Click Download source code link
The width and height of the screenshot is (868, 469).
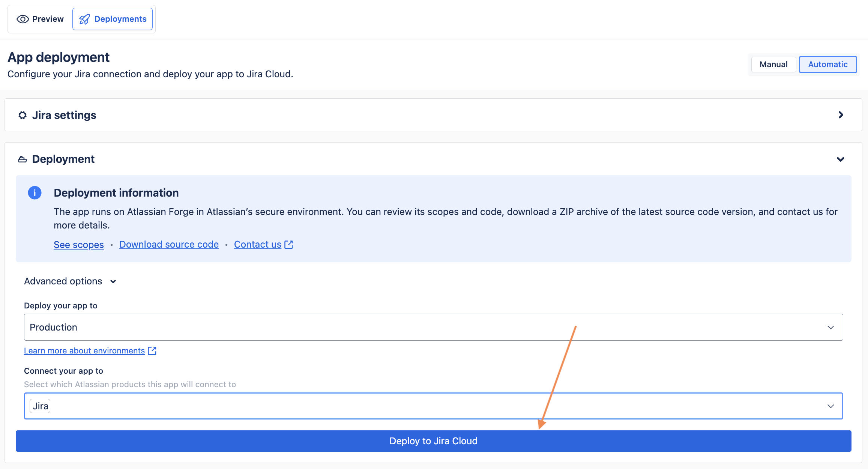(169, 245)
